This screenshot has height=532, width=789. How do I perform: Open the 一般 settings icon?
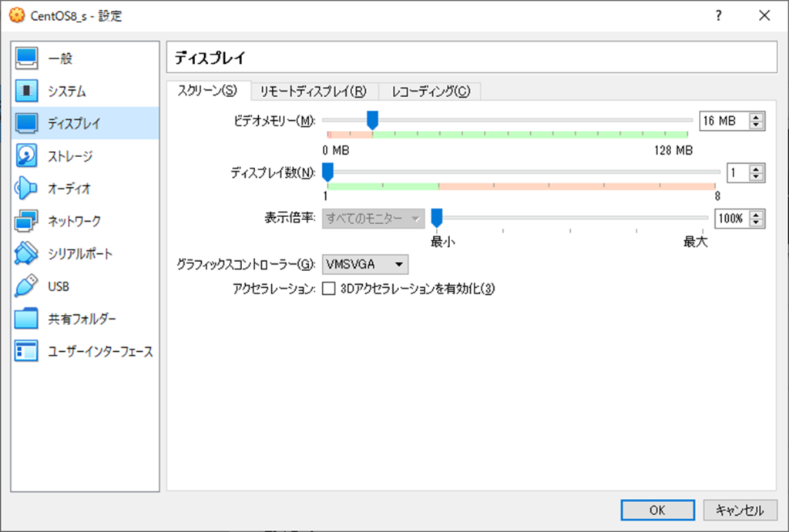pyautogui.click(x=26, y=59)
